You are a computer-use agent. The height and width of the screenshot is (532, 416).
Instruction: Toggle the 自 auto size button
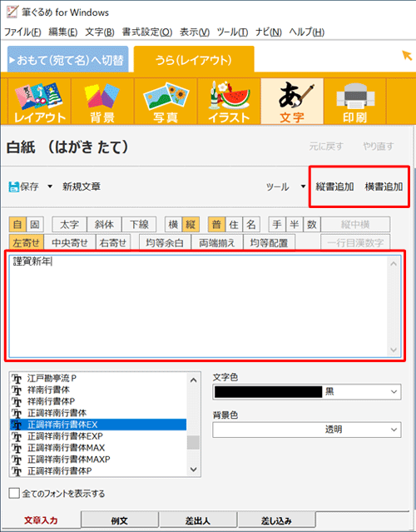pyautogui.click(x=17, y=224)
